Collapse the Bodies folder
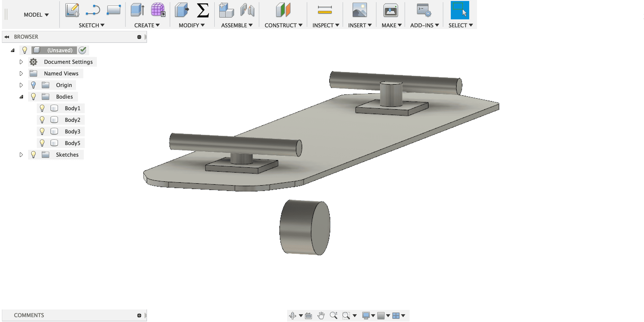The width and height of the screenshot is (644, 322). pyautogui.click(x=21, y=97)
